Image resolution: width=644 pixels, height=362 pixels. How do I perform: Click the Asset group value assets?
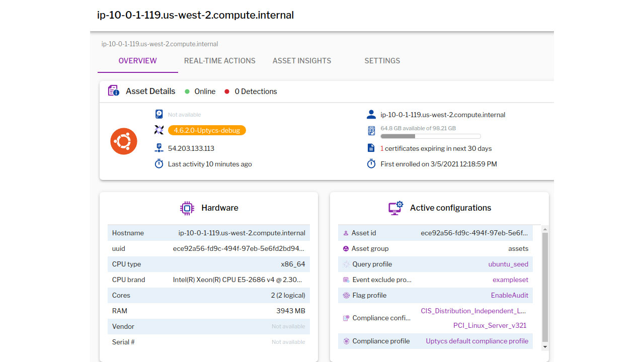click(x=518, y=249)
